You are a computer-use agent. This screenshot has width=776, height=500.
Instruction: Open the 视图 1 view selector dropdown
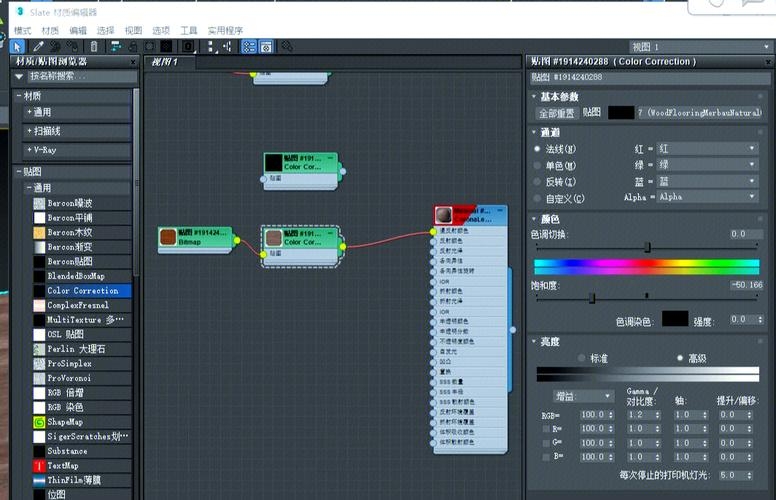(x=700, y=47)
